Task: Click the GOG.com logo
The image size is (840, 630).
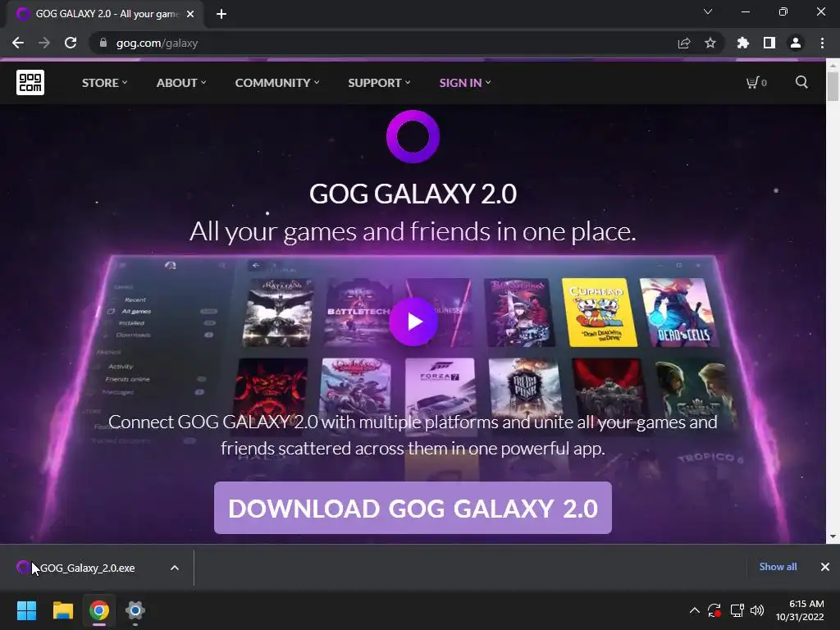Action: click(30, 83)
